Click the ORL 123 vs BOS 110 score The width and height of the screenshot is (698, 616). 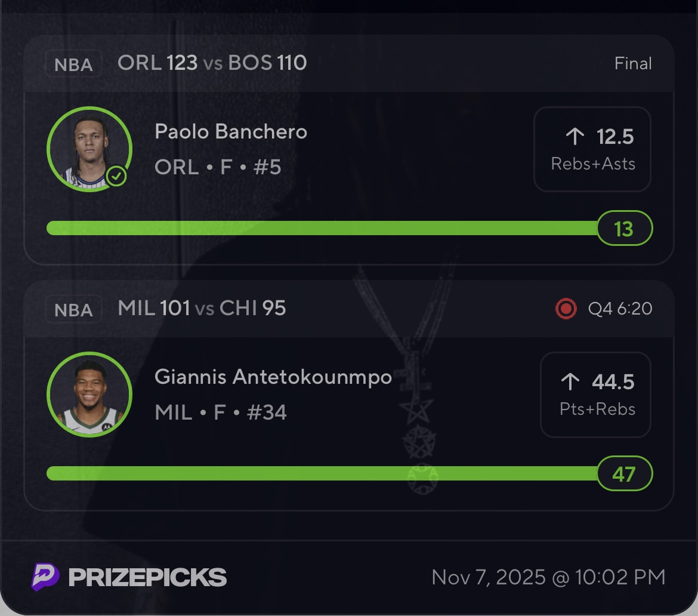(x=212, y=63)
